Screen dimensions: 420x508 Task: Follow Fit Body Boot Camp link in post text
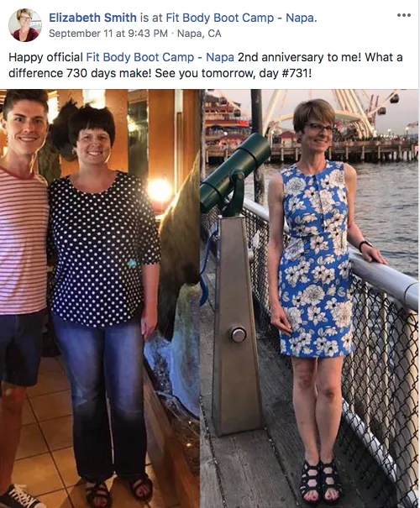(x=160, y=57)
